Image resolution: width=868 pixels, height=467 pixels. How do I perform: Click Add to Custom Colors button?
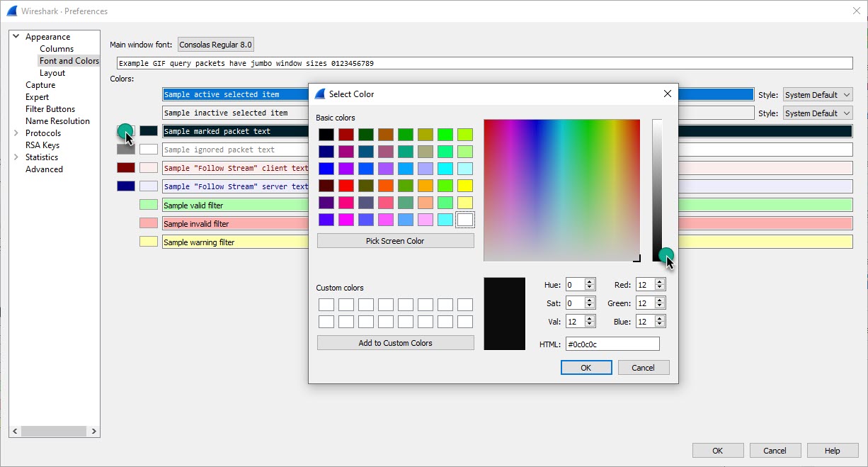(395, 343)
